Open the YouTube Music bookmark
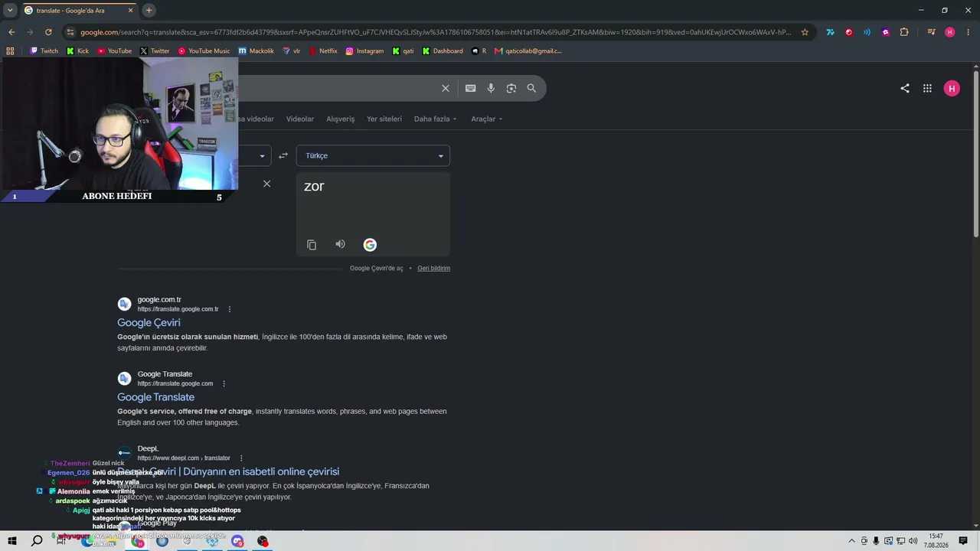The width and height of the screenshot is (980, 551). pos(204,51)
